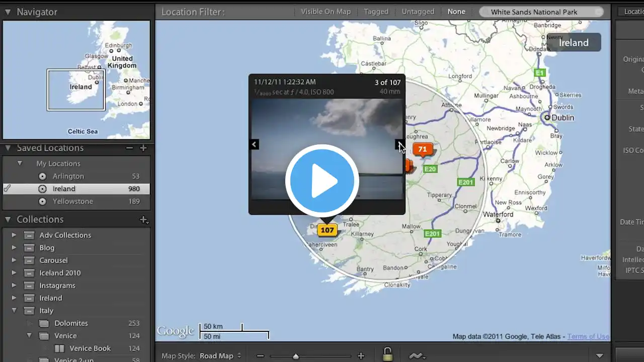Open the Map Style dropdown
Screen dimensions: 644x362
(x=220, y=356)
